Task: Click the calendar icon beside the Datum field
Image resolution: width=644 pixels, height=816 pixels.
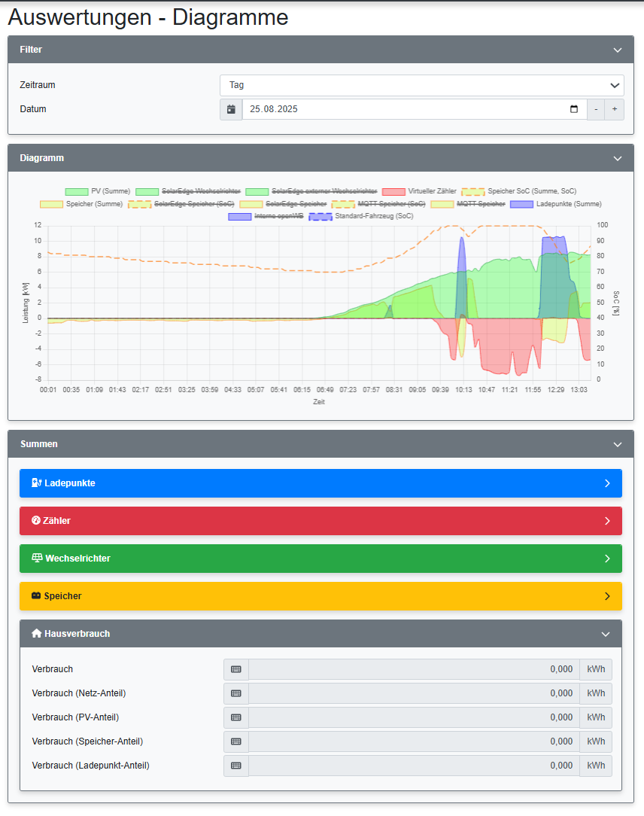Action: click(231, 109)
